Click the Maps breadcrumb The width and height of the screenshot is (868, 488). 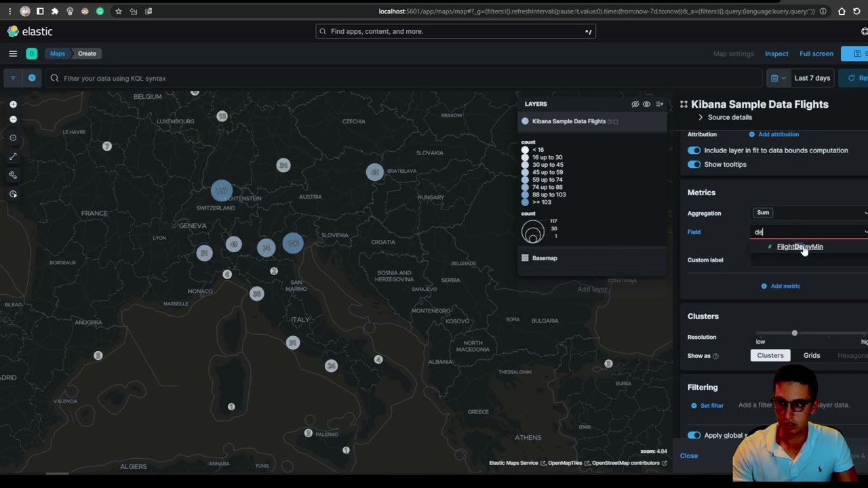(x=58, y=54)
